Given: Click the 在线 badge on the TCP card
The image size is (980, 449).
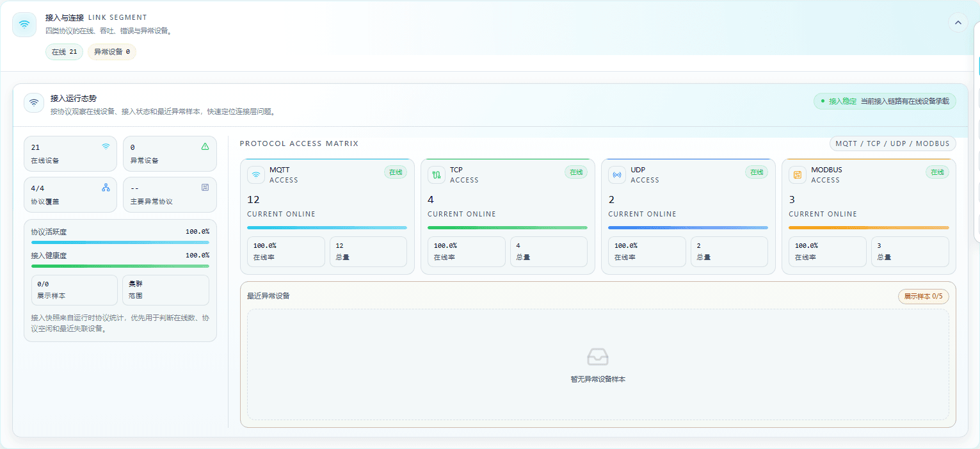Looking at the screenshot, I should pos(576,172).
